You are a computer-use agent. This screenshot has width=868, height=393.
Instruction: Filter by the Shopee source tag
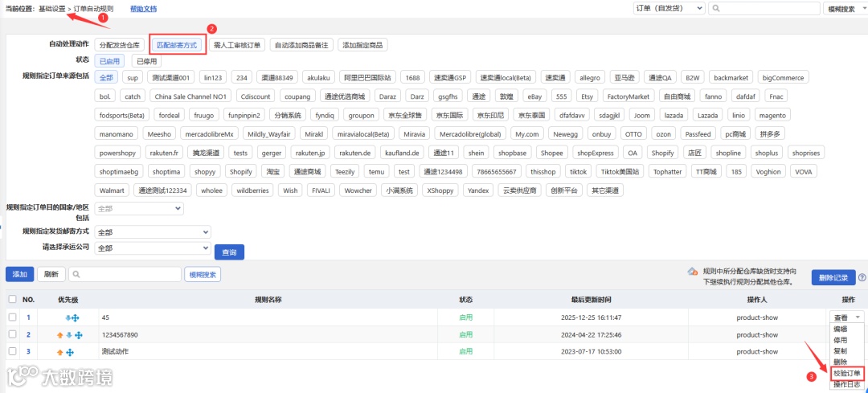click(x=552, y=154)
